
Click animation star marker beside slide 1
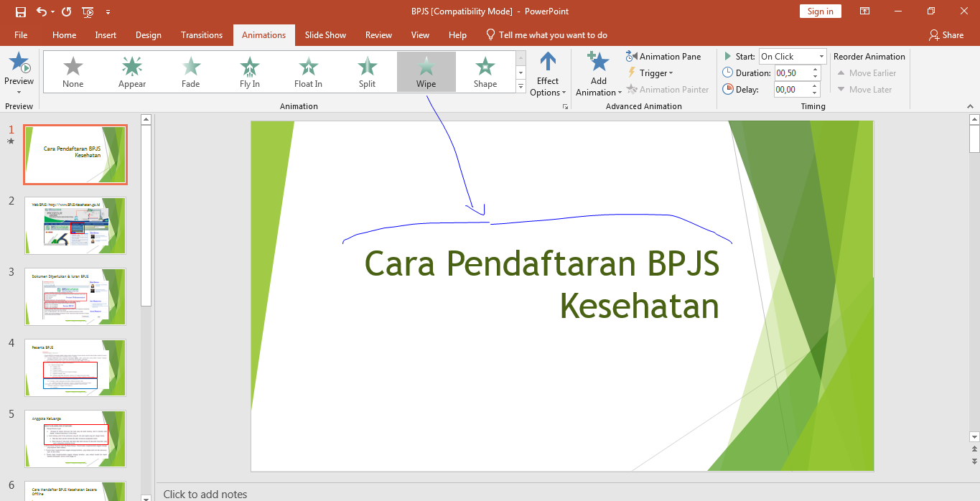point(11,142)
